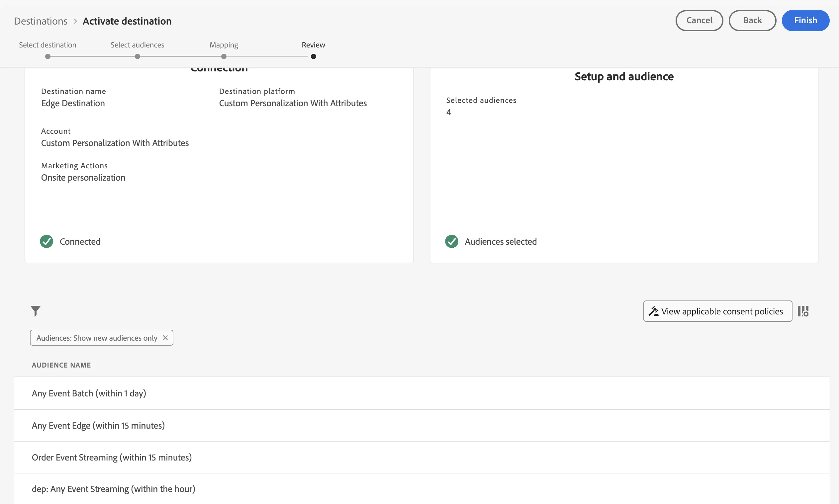
Task: Remove the 'Show new audiences only' filter
Action: click(165, 338)
